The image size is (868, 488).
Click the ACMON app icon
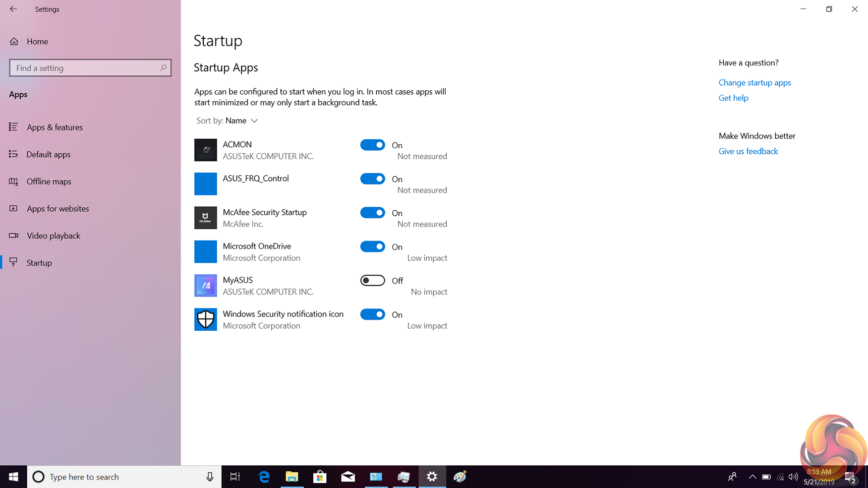(206, 150)
